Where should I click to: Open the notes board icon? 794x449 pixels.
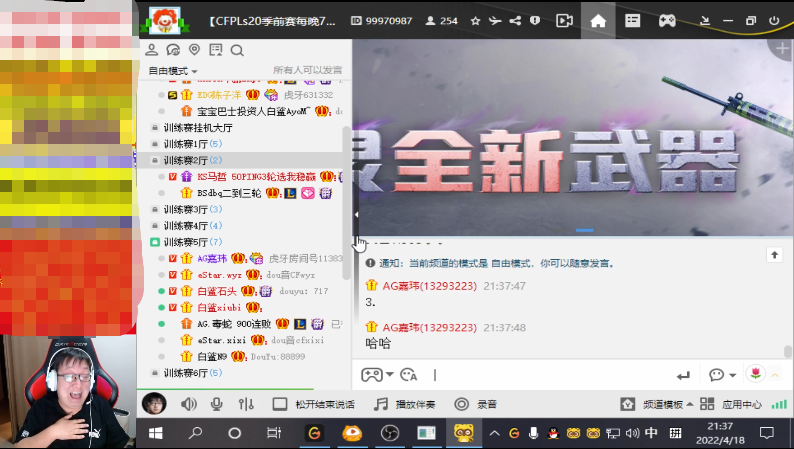tap(216, 50)
